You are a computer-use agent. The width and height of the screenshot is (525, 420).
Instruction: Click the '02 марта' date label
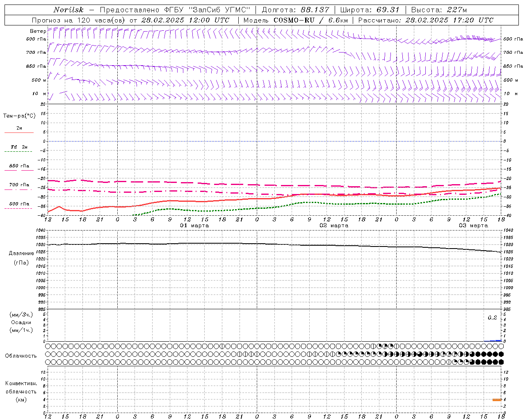(x=334, y=226)
